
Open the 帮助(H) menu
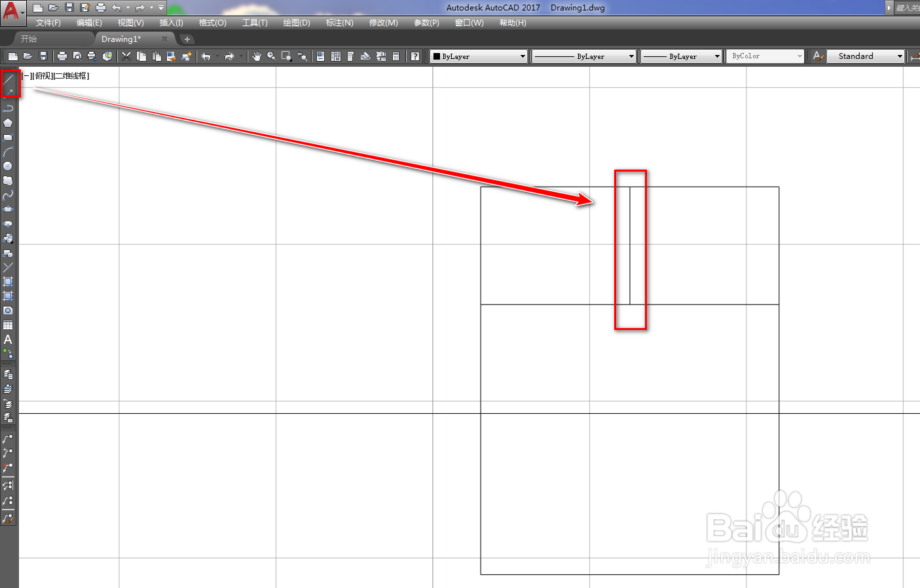[x=513, y=23]
